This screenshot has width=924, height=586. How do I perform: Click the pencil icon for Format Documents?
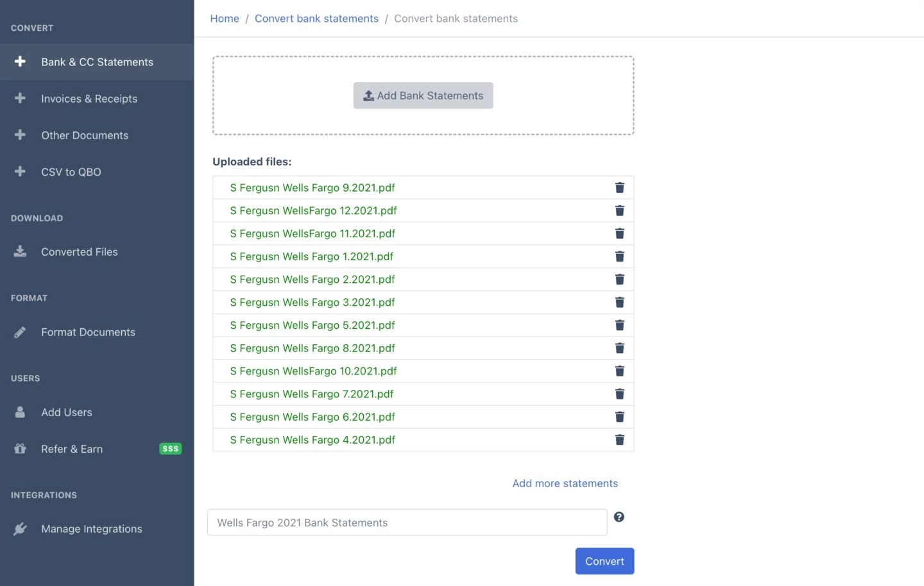20,331
